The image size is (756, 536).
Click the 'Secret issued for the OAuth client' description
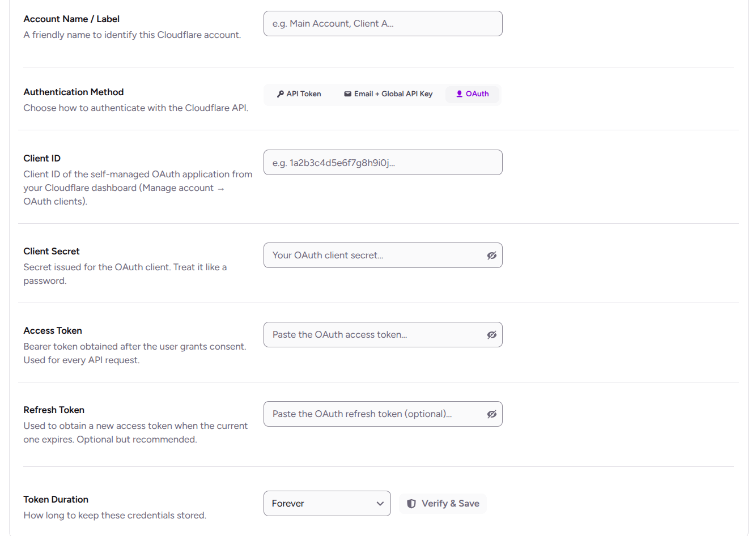(x=125, y=274)
